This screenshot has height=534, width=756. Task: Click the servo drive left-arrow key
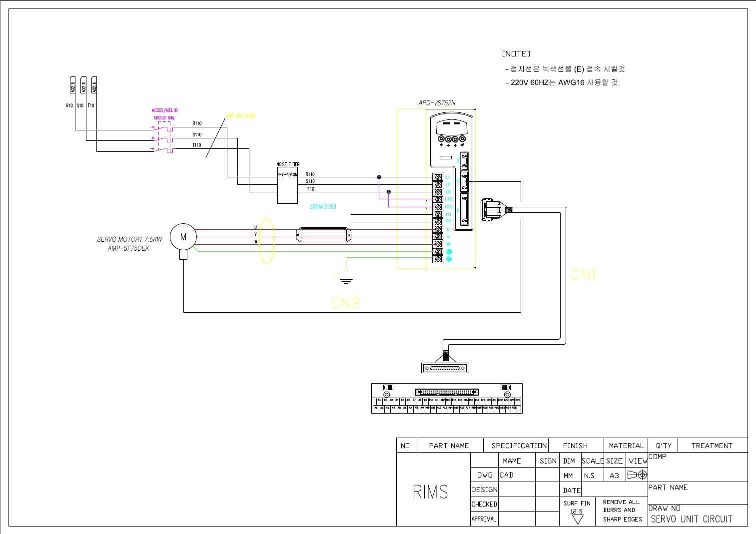click(x=441, y=139)
